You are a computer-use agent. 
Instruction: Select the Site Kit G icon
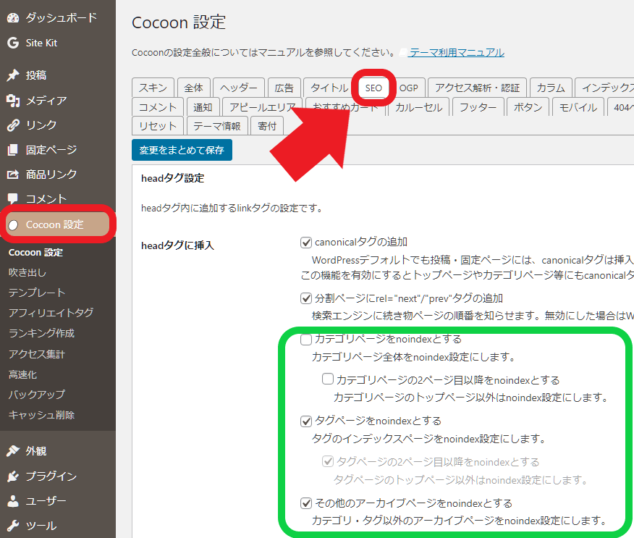[13, 43]
